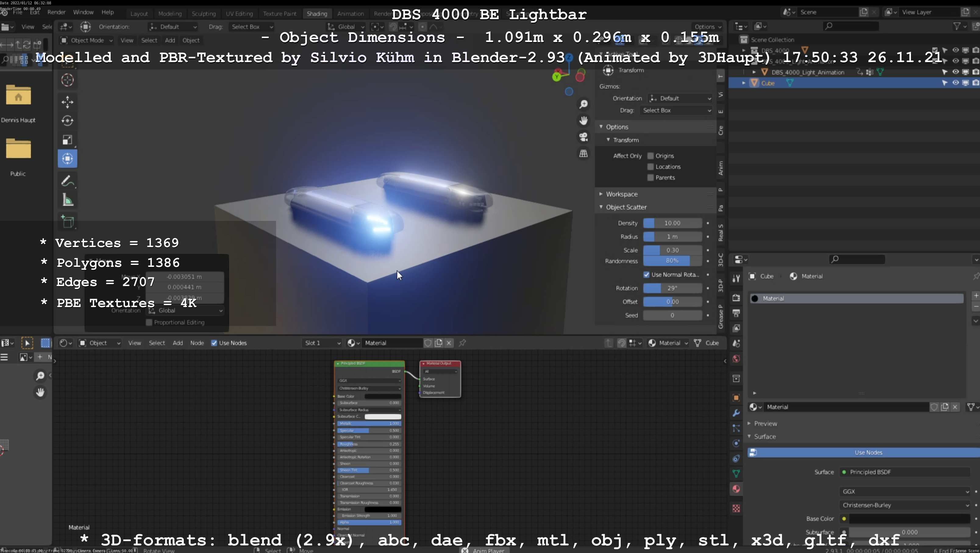The image size is (980, 553).
Task: Unlink material with X in node header
Action: pos(449,343)
